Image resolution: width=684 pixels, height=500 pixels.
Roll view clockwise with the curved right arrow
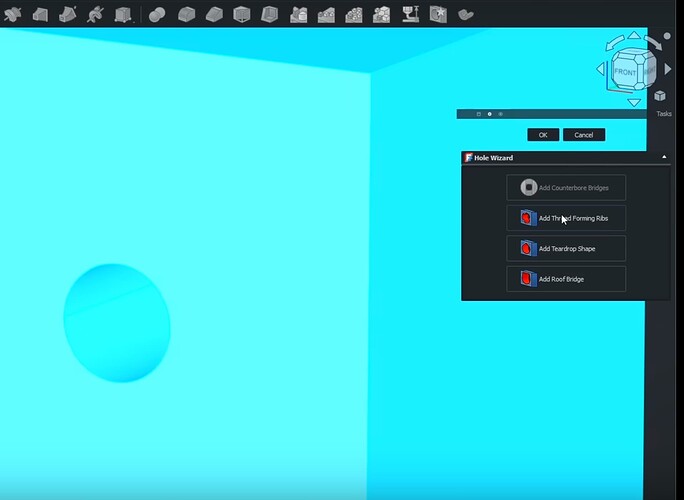pos(653,43)
